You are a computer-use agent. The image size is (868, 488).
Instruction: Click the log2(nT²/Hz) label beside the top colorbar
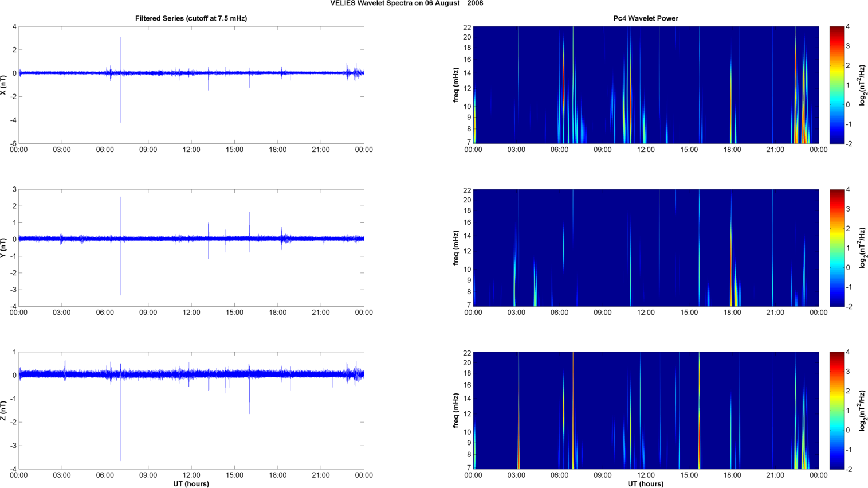tap(863, 85)
